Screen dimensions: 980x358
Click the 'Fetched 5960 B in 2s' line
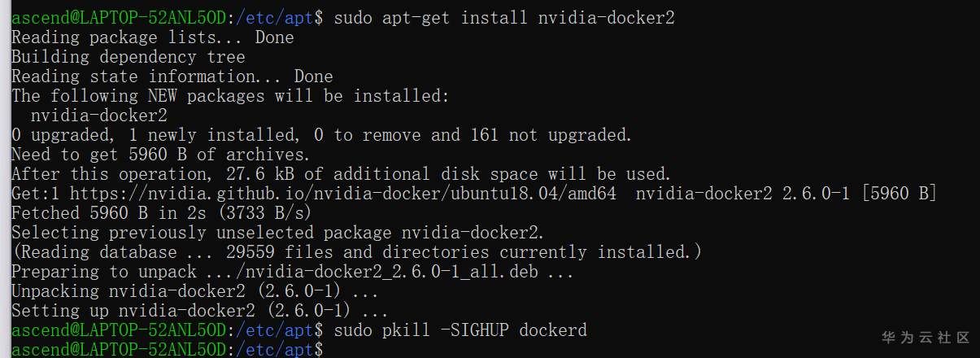[x=161, y=213]
